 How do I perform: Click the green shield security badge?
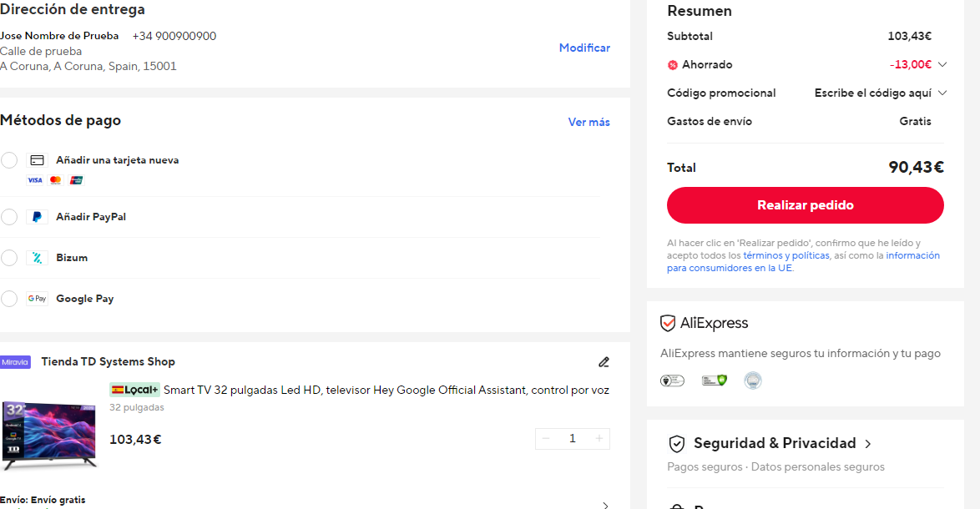(x=715, y=380)
